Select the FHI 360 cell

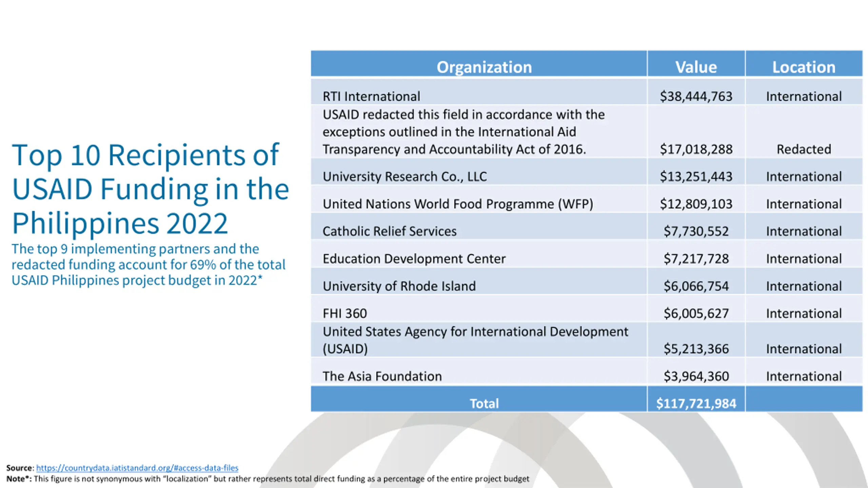[344, 313]
